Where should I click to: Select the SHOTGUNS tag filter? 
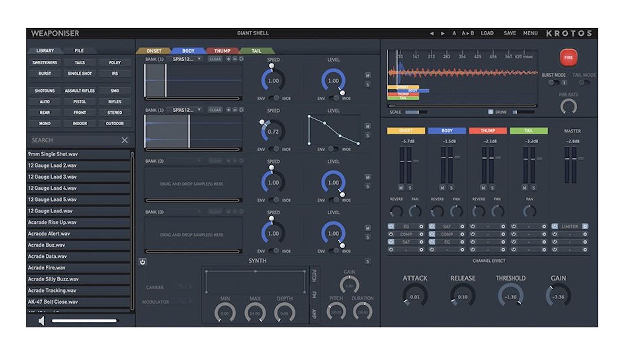45,91
